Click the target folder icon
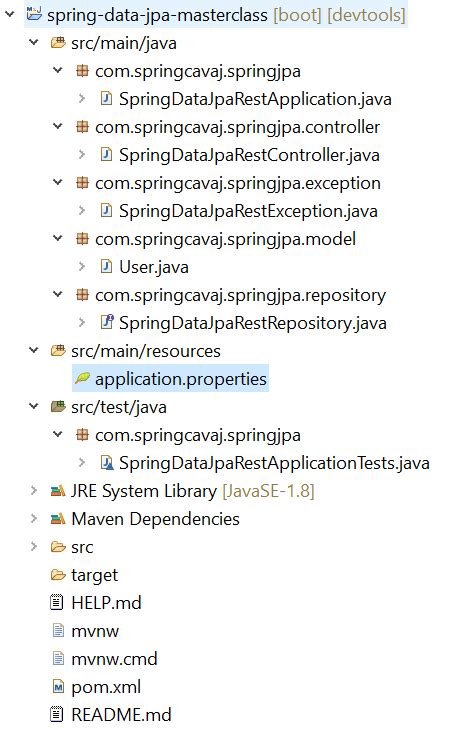 58,575
